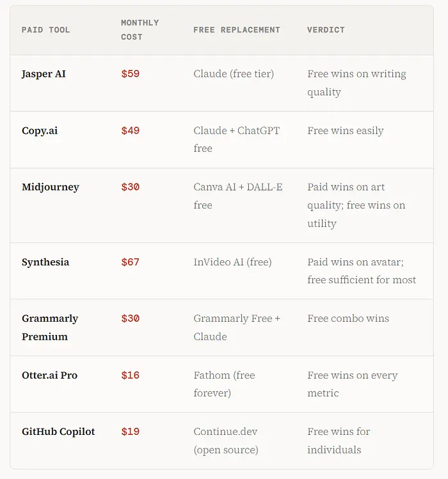Click the GitHub Copilot row label
Viewport: 448px width, 479px height.
click(58, 432)
